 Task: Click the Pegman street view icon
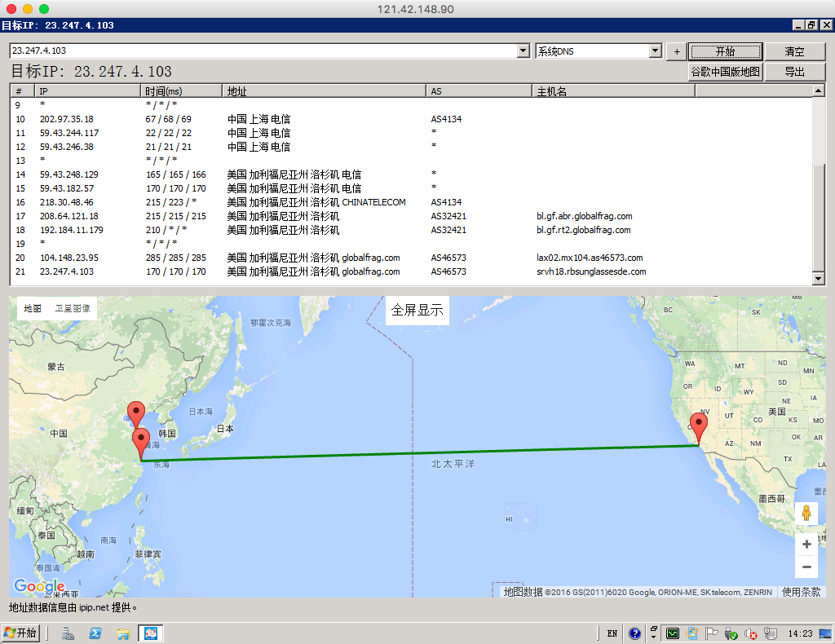click(x=806, y=513)
